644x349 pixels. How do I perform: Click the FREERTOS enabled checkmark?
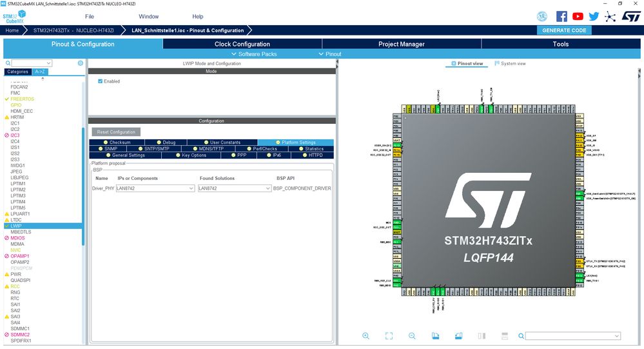(x=6, y=99)
